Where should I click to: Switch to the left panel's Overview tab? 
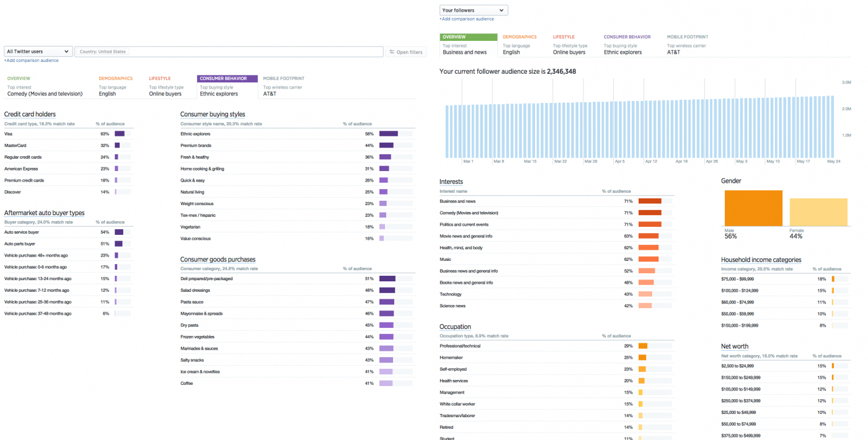click(x=19, y=79)
